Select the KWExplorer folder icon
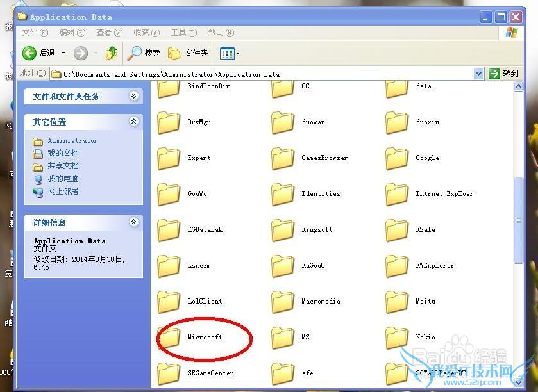 coord(397,266)
